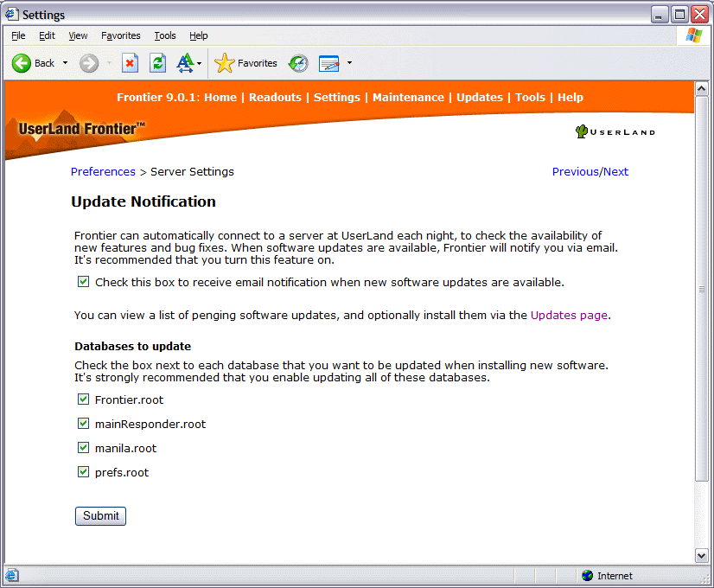Maximize the Settings window
The height and width of the screenshot is (588, 714).
click(x=679, y=15)
